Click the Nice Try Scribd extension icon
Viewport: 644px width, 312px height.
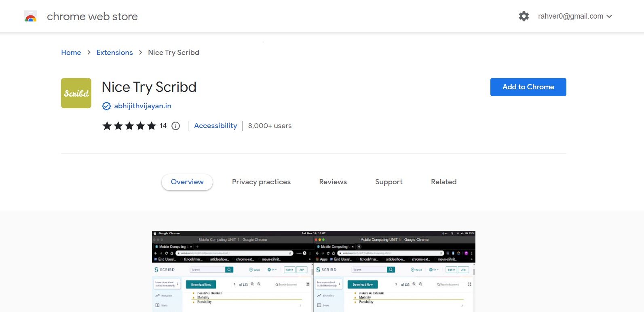[76, 93]
